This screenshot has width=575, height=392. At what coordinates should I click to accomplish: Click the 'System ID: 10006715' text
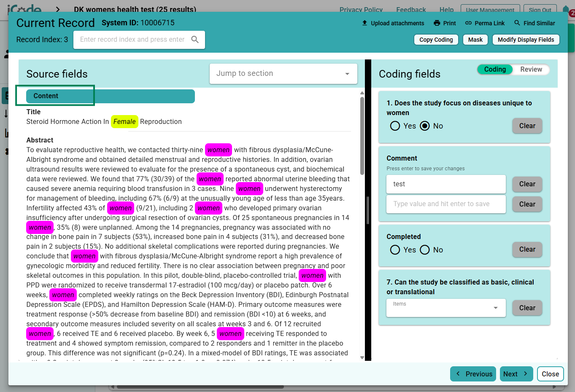pyautogui.click(x=138, y=23)
